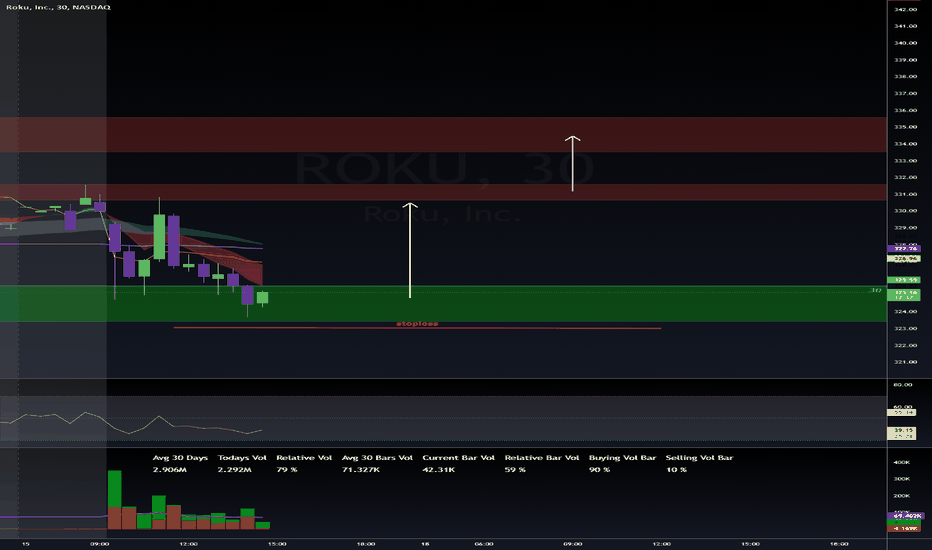
Task: Click the 71.327K value
Action: [361, 470]
